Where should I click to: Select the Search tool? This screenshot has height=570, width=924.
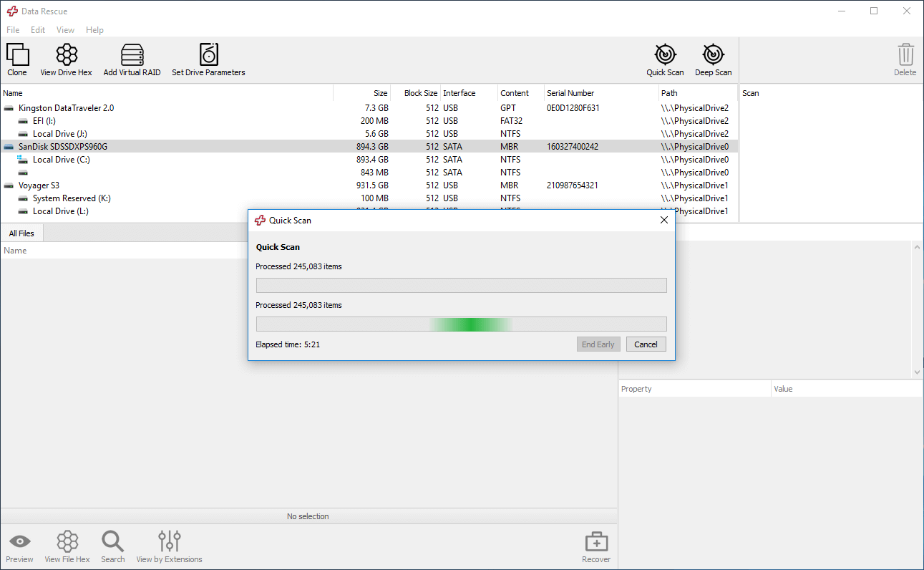(x=112, y=546)
